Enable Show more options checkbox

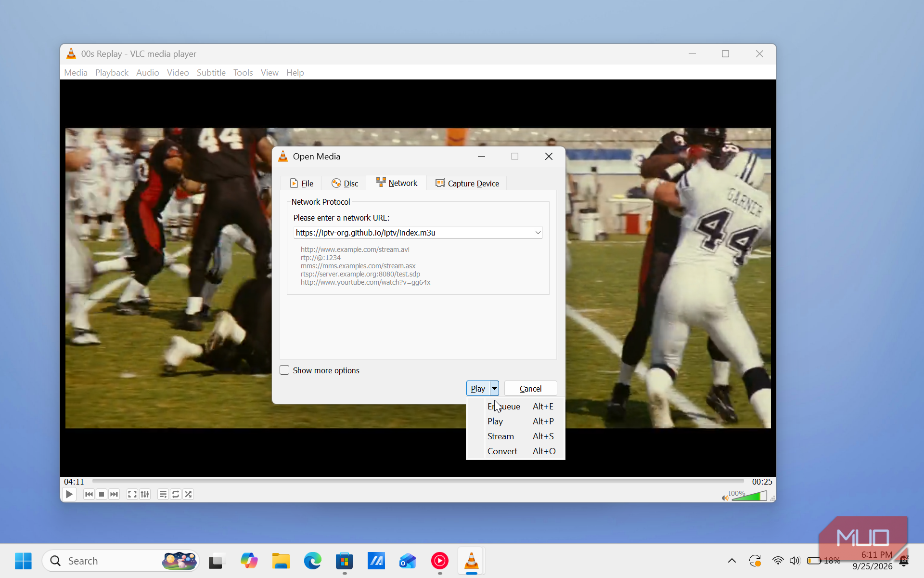coord(284,370)
